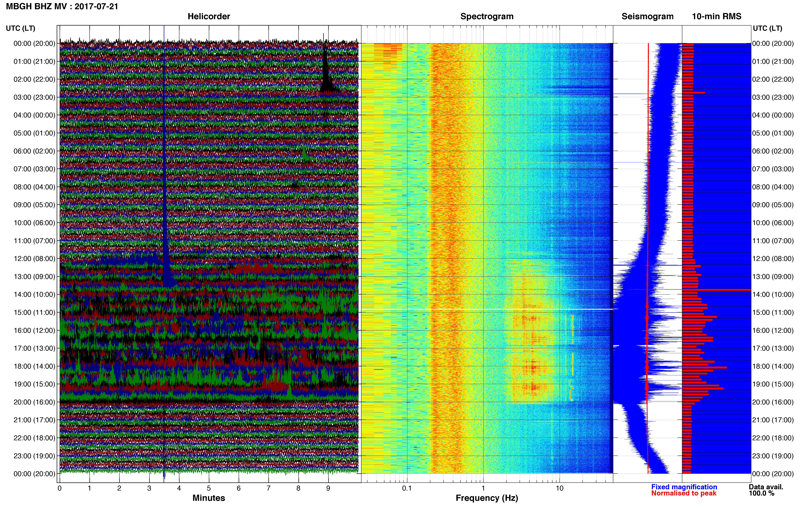Select the Spectrogram panel heading

pyautogui.click(x=487, y=16)
